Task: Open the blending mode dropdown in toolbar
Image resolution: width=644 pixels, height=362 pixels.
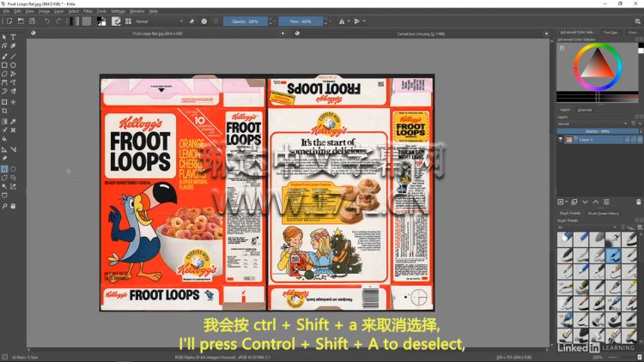Action: 160,21
